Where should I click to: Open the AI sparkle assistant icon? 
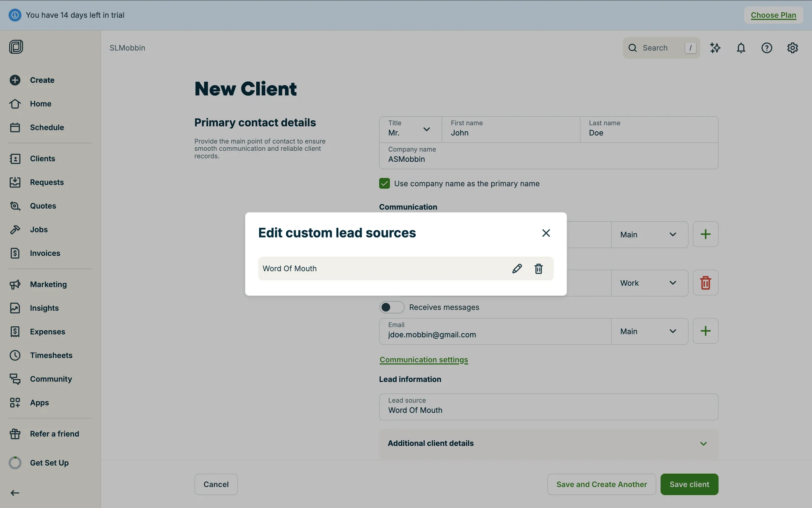715,48
